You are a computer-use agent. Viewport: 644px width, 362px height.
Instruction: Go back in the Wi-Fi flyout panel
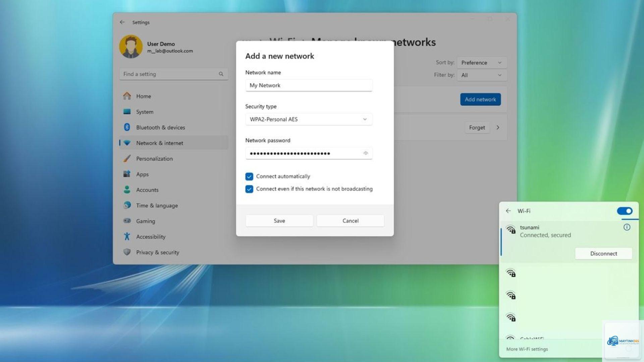pos(508,211)
